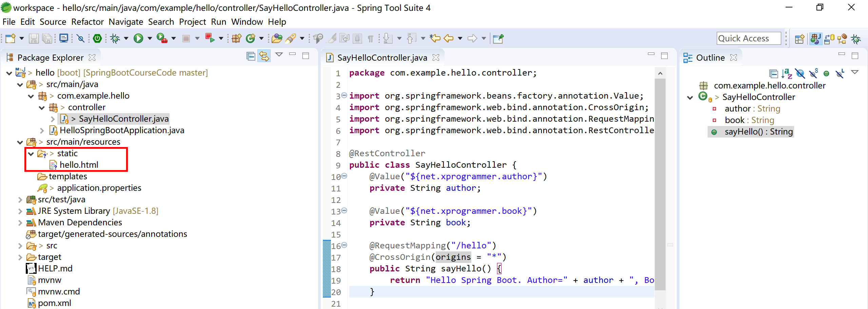
Task: Expand the Maven Dependencies node
Action: pyautogui.click(x=20, y=223)
